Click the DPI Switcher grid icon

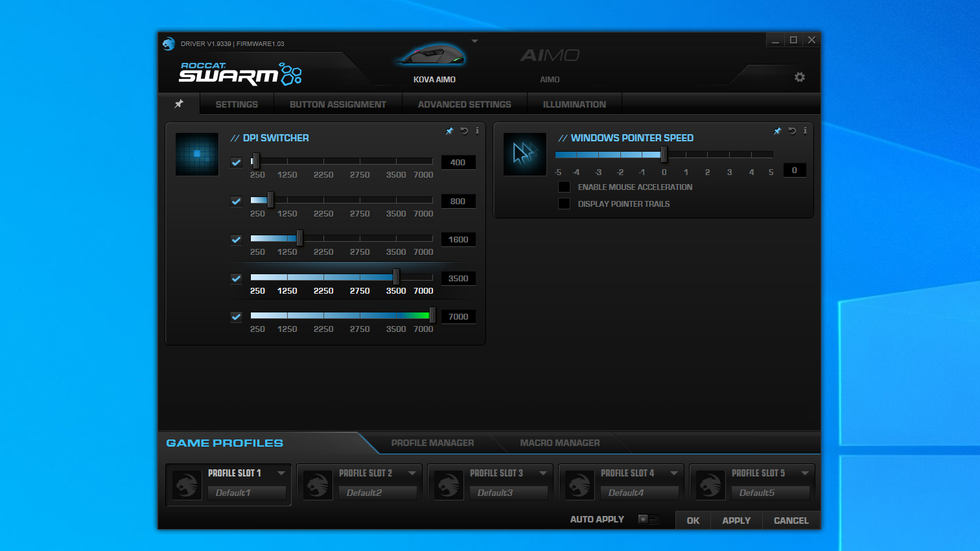tap(197, 154)
